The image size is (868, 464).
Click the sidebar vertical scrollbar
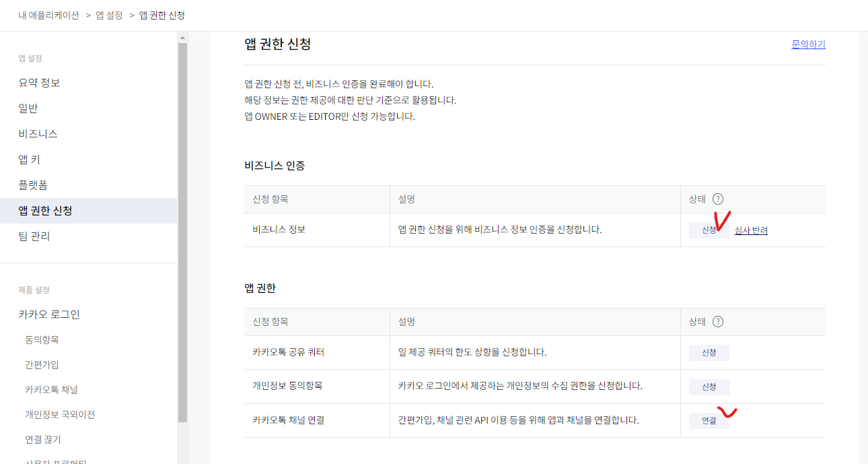182,232
